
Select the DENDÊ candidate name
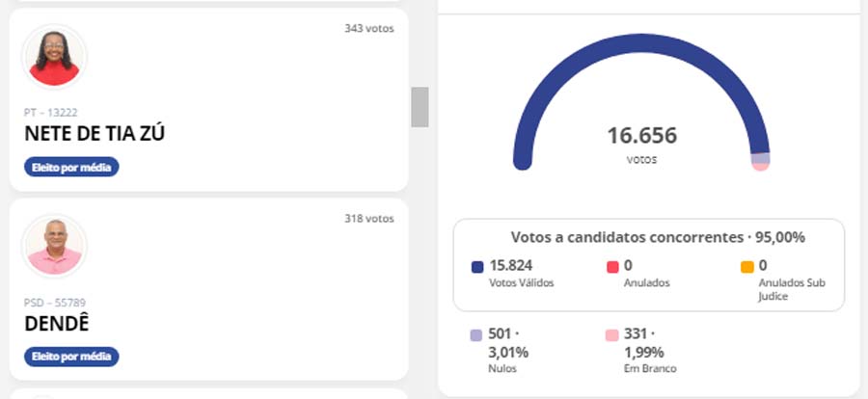(57, 324)
